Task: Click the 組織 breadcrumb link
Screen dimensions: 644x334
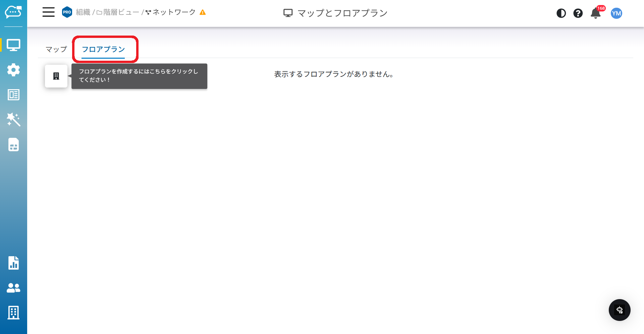Action: (x=83, y=12)
